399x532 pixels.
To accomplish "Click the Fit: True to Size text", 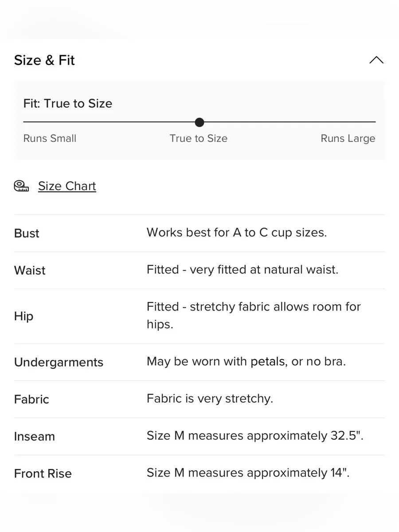I will (x=68, y=103).
